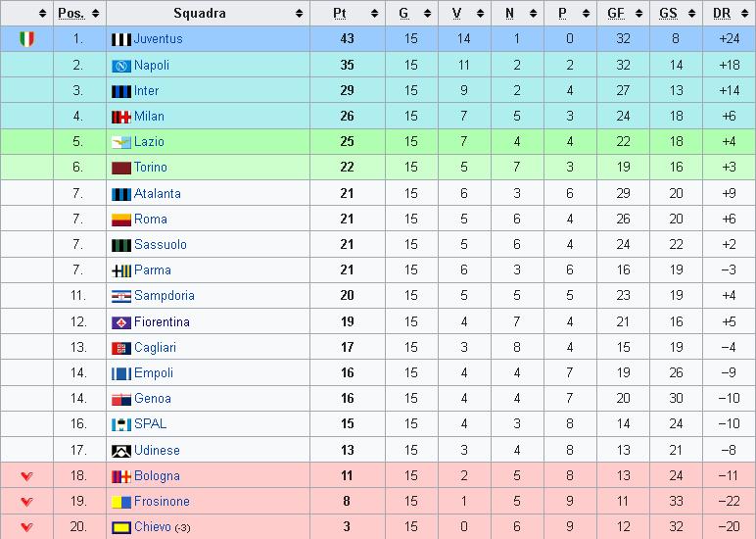Click the Milan flag icon
756x539 pixels.
pos(121,117)
